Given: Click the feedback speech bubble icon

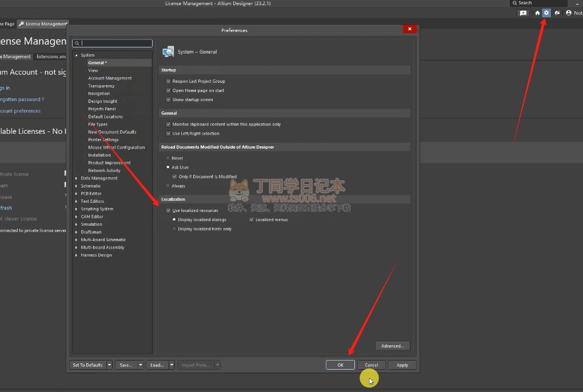Looking at the screenshot, I should 523,13.
